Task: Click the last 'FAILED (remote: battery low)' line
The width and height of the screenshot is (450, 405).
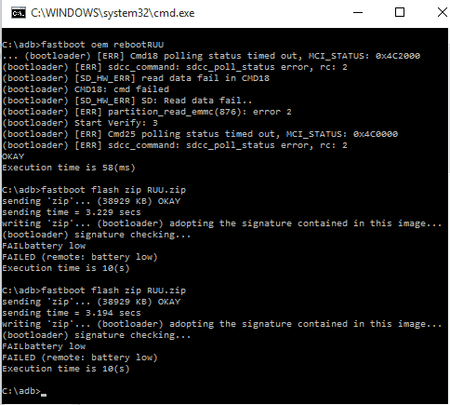Action: tap(80, 358)
